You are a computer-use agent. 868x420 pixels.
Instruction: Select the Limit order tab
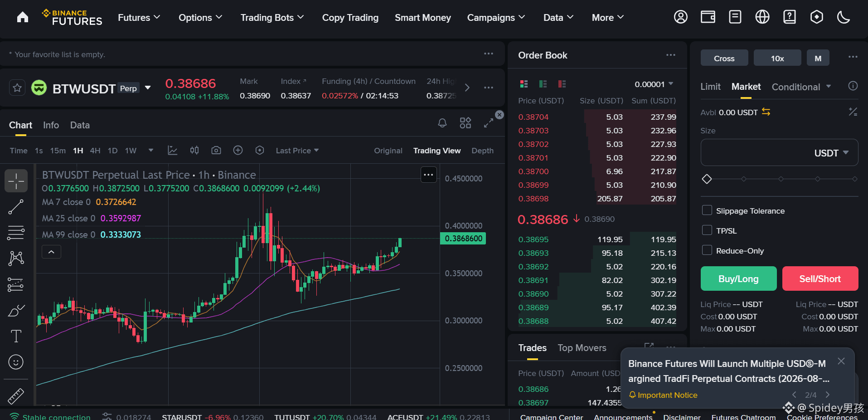(x=710, y=87)
